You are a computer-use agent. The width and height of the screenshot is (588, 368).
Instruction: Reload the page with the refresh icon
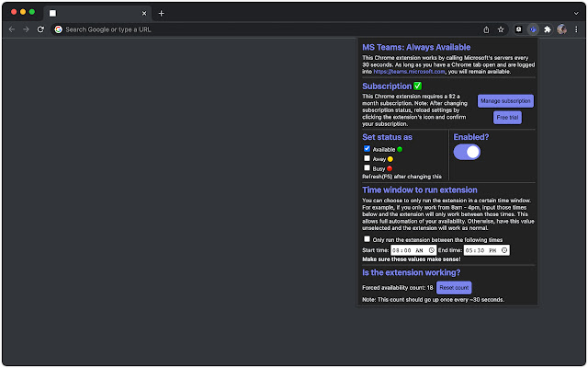pyautogui.click(x=40, y=29)
